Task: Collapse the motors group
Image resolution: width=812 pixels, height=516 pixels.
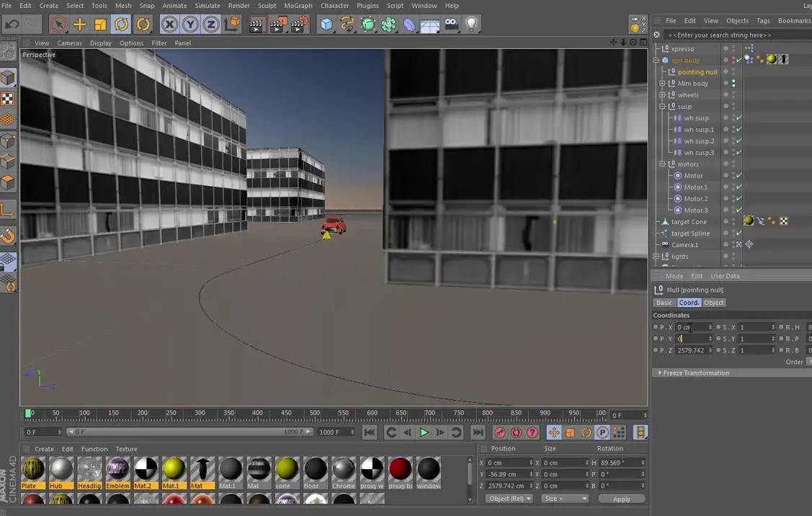Action: (662, 164)
